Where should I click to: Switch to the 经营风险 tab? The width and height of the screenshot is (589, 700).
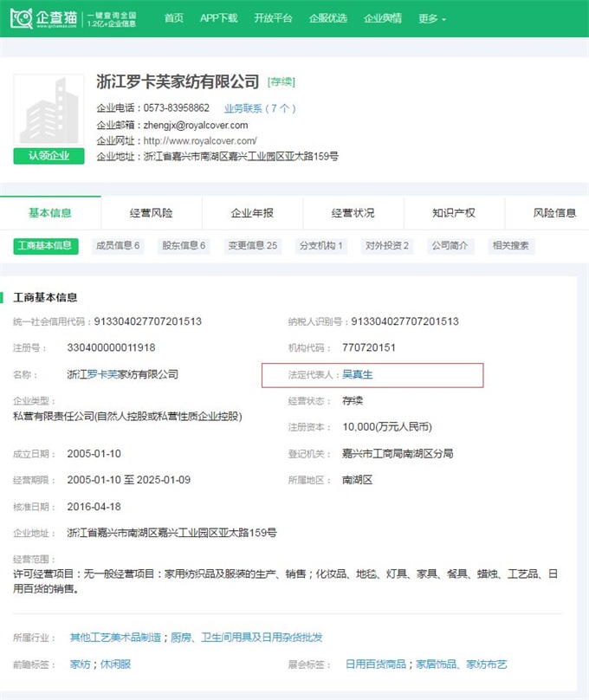[152, 213]
